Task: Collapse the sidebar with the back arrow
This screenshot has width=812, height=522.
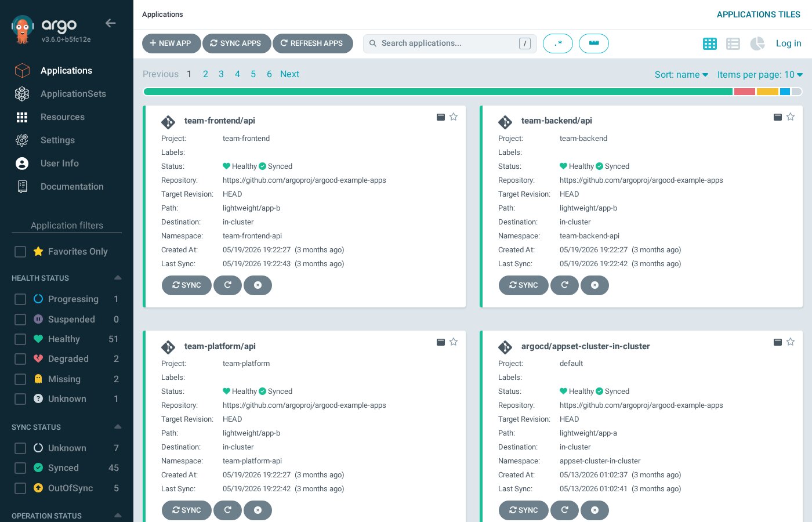Action: (x=110, y=23)
